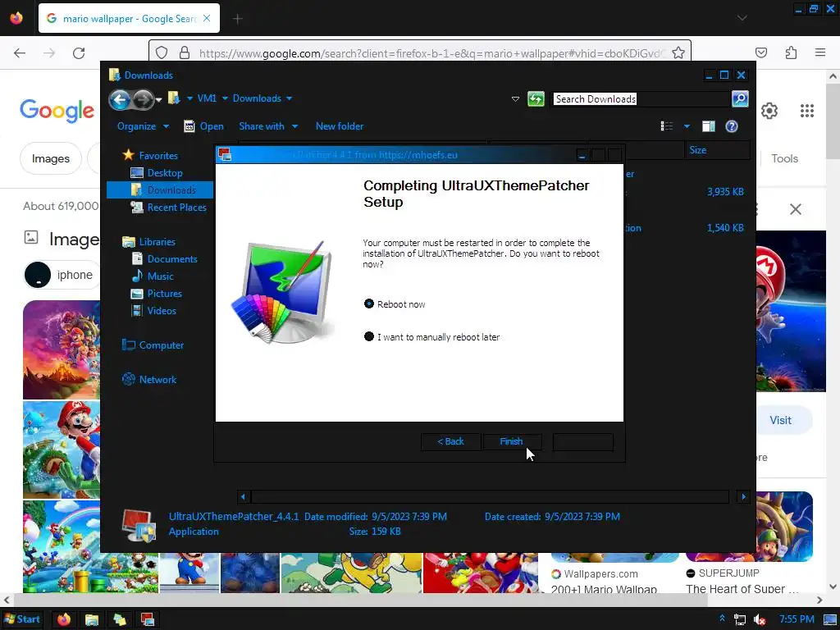The width and height of the screenshot is (840, 630).
Task: Choose I want to manually reboot later
Action: click(431, 337)
